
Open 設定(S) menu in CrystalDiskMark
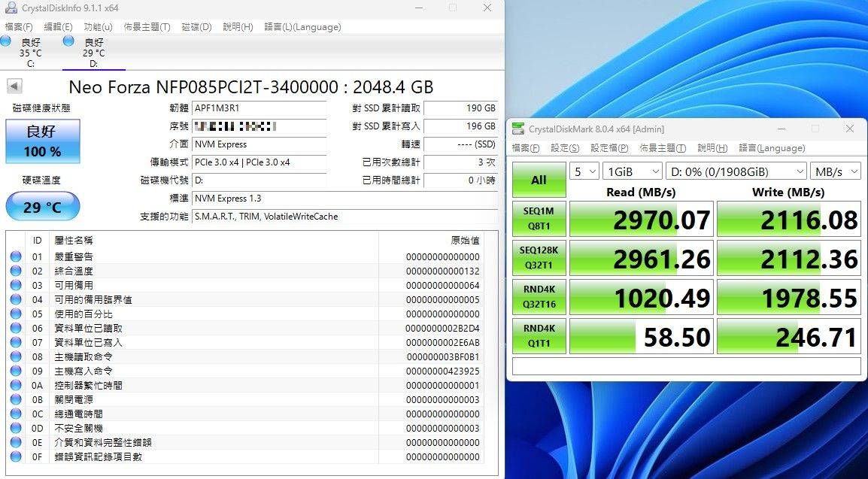point(564,148)
